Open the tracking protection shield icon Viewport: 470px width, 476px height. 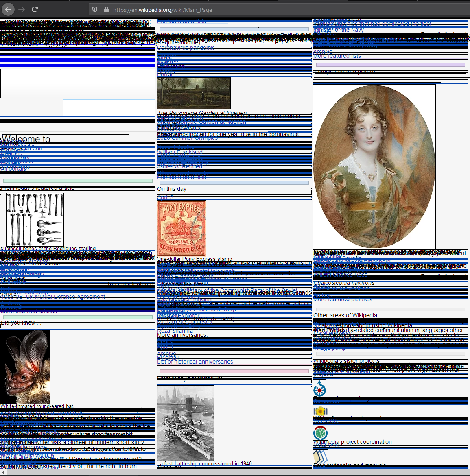94,9
